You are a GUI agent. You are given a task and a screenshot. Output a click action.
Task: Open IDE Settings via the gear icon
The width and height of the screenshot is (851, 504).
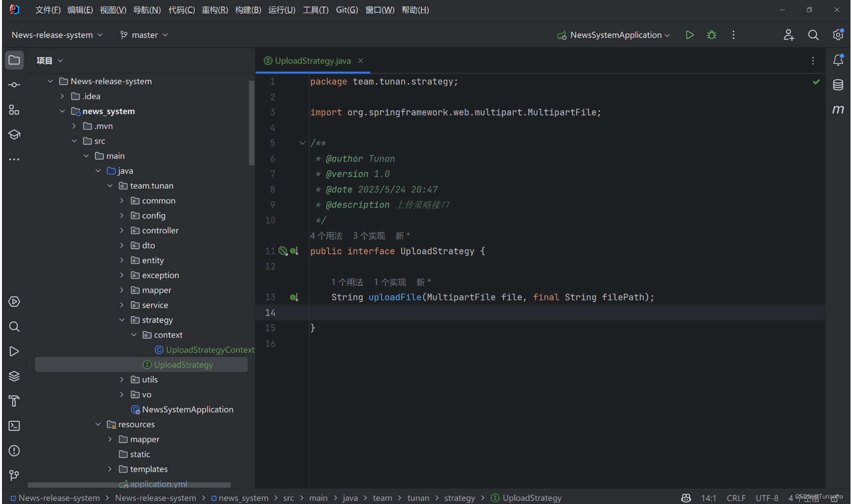(838, 34)
